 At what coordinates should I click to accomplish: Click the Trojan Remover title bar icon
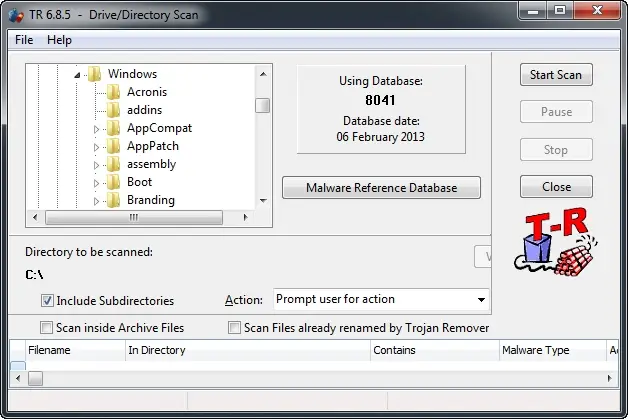click(x=16, y=16)
